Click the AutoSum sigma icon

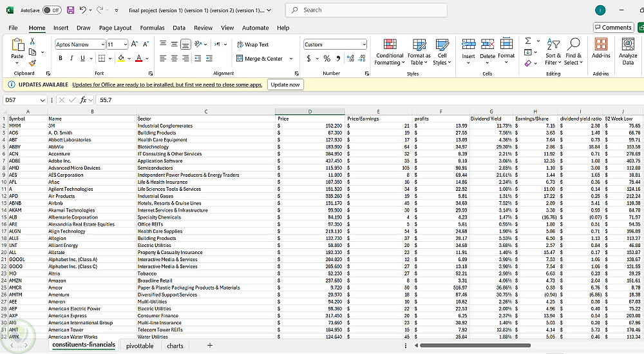click(x=529, y=41)
